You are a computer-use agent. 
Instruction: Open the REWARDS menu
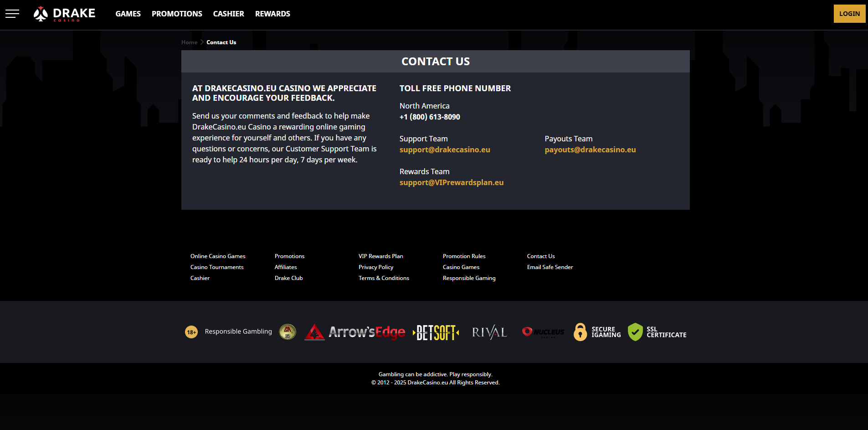coord(272,14)
